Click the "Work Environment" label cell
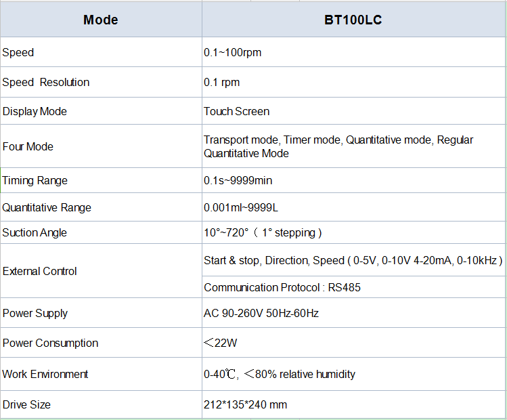The width and height of the screenshot is (507, 420). click(x=45, y=374)
